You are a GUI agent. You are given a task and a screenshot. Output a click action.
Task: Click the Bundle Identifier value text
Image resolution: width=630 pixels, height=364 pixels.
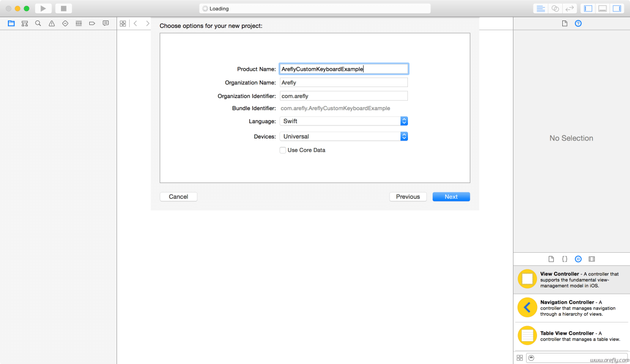pos(335,109)
